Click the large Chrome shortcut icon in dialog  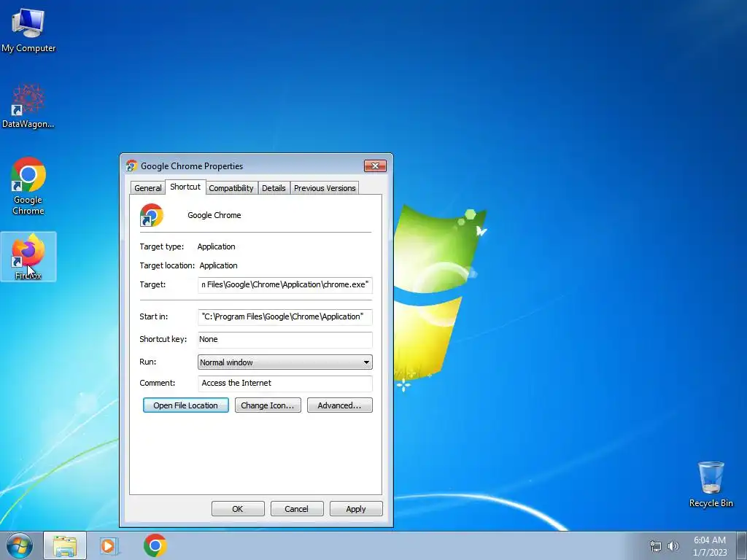click(x=152, y=215)
